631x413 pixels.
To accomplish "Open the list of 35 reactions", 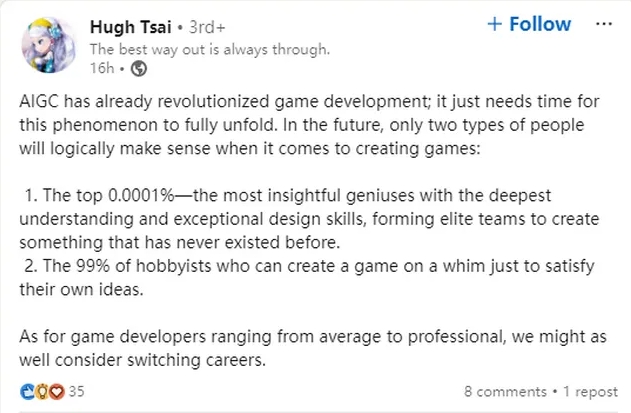I will point(76,391).
